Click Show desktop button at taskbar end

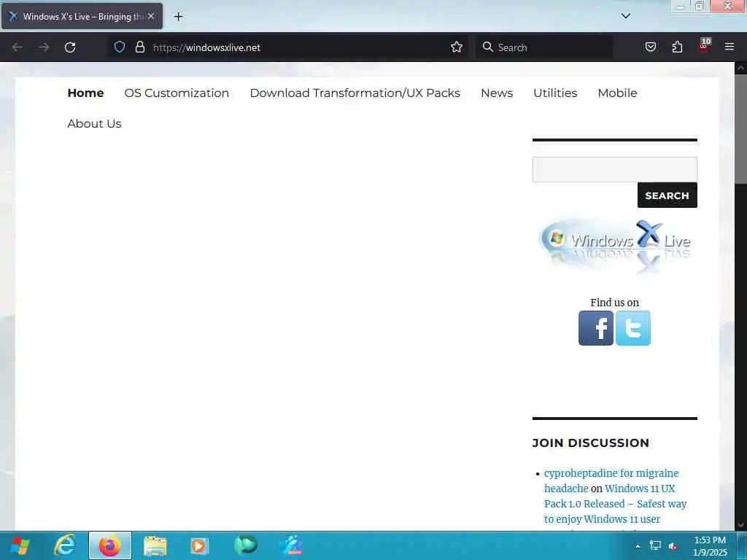point(742,545)
